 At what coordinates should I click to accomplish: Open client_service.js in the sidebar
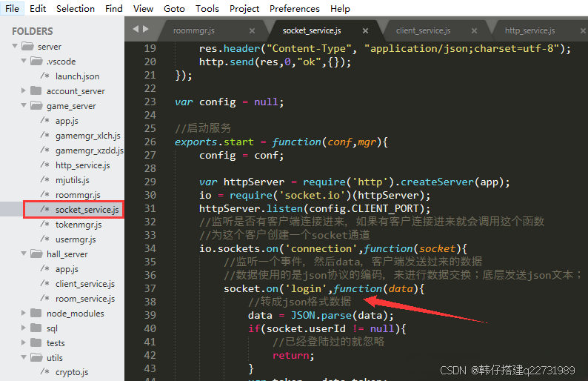tap(85, 284)
